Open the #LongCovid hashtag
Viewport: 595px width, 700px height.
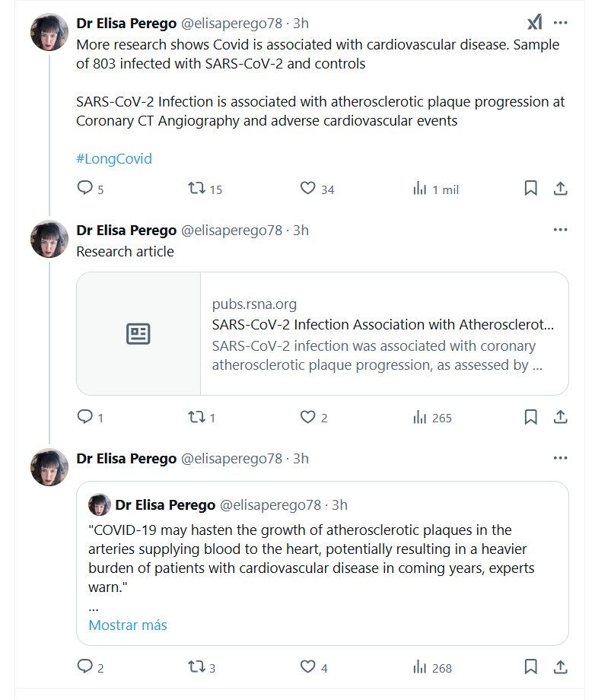tap(114, 159)
